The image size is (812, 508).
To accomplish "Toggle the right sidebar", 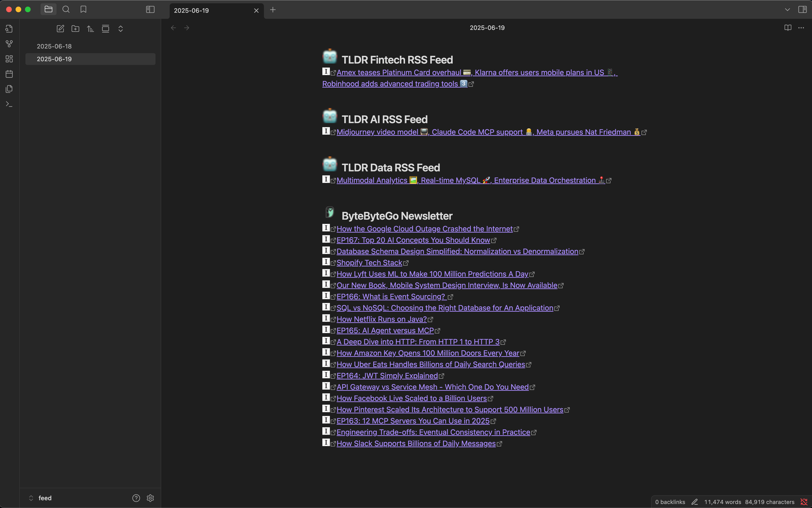I will tap(802, 9).
